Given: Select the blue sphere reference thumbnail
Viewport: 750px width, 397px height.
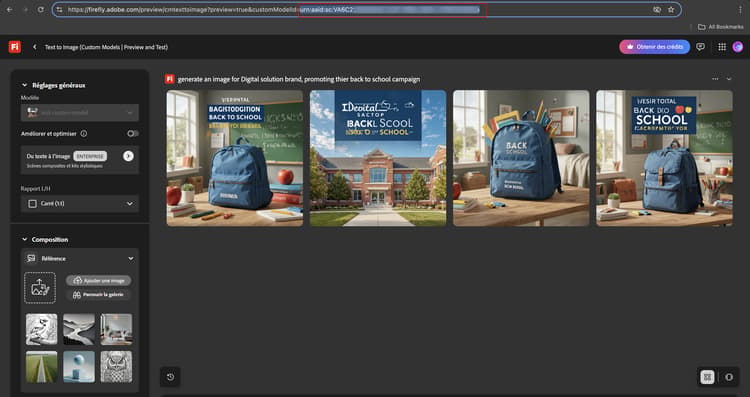Looking at the screenshot, I should coord(79,367).
